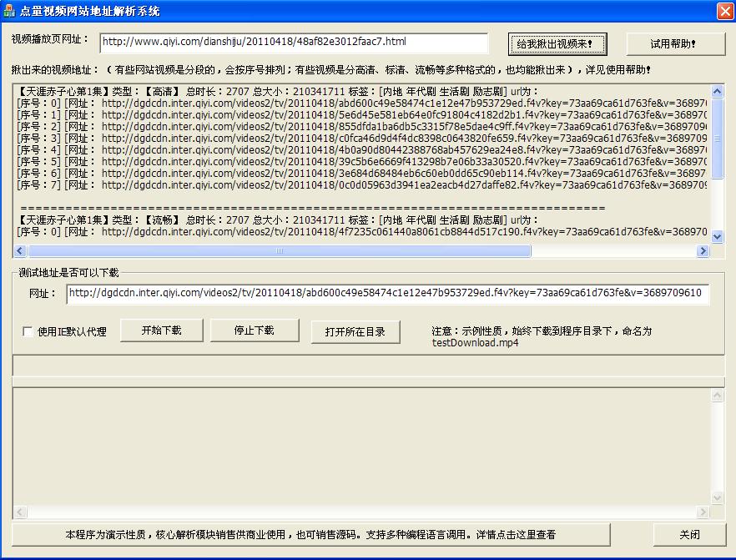Click the 停止下载 button
Screen dimensions: 736x560
[255, 330]
